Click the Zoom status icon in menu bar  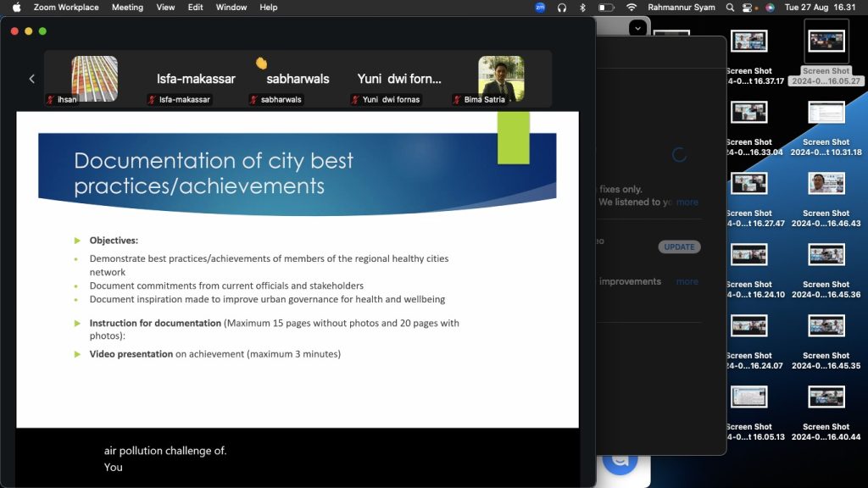(540, 7)
